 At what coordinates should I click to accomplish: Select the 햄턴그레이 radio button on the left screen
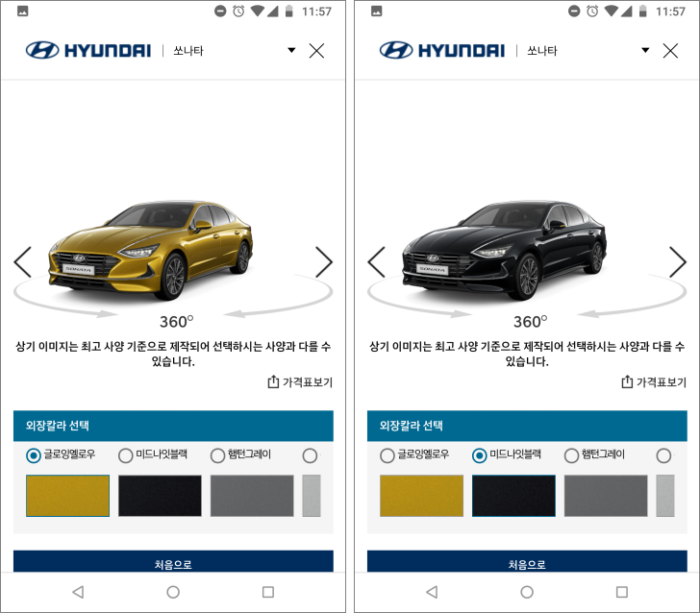coord(217,455)
